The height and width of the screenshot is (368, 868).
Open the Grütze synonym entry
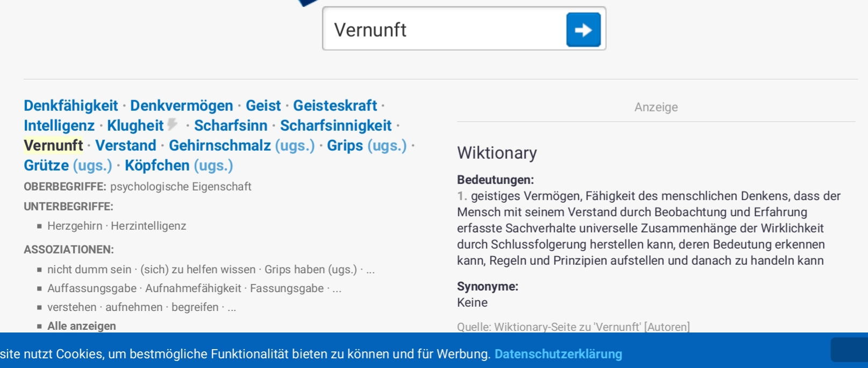[46, 165]
